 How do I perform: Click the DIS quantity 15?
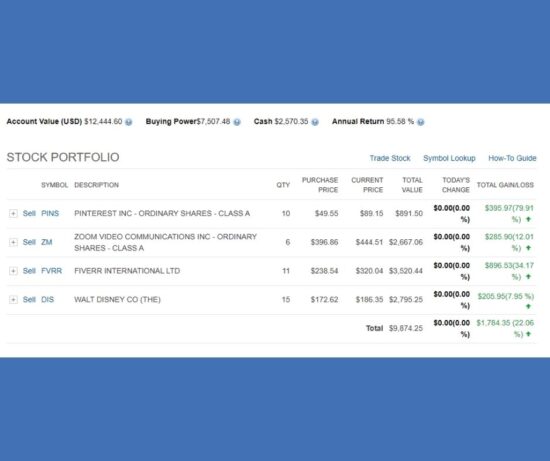(x=286, y=300)
